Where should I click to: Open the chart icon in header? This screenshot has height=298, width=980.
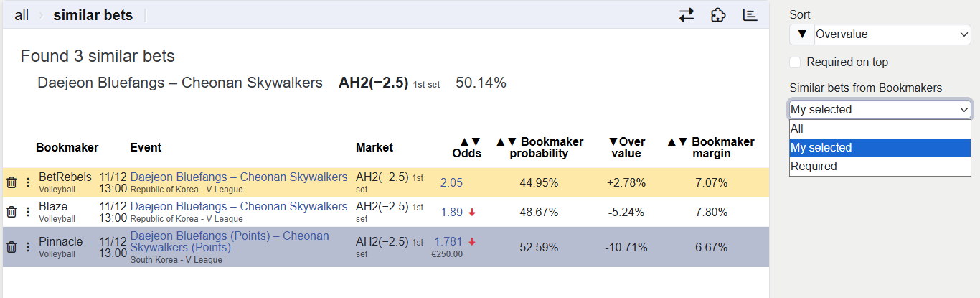(750, 15)
